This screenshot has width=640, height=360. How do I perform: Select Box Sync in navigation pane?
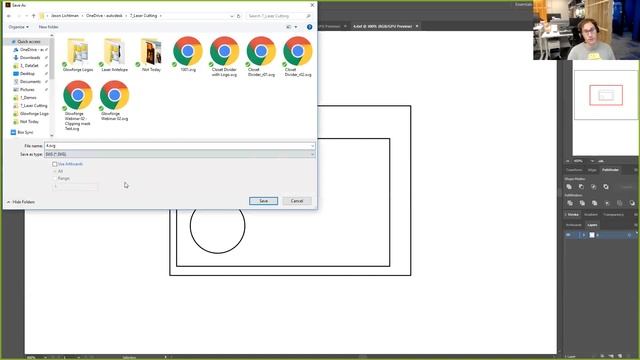point(22,132)
